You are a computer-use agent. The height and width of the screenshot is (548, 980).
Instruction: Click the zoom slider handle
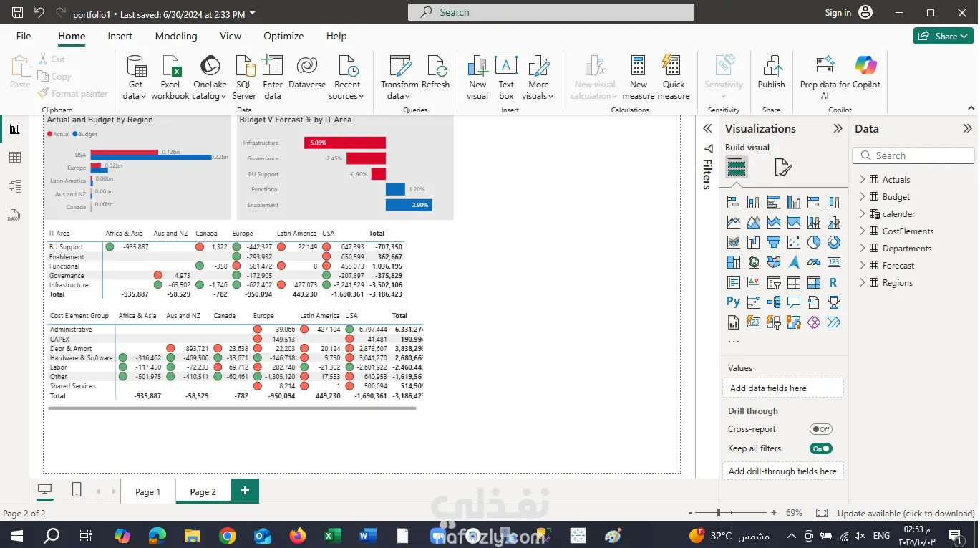[x=718, y=513]
